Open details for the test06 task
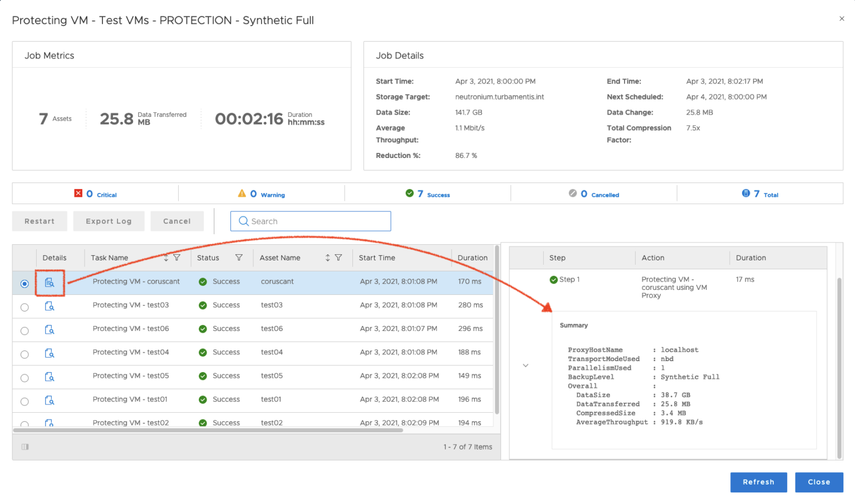The width and height of the screenshot is (855, 504). tap(50, 329)
